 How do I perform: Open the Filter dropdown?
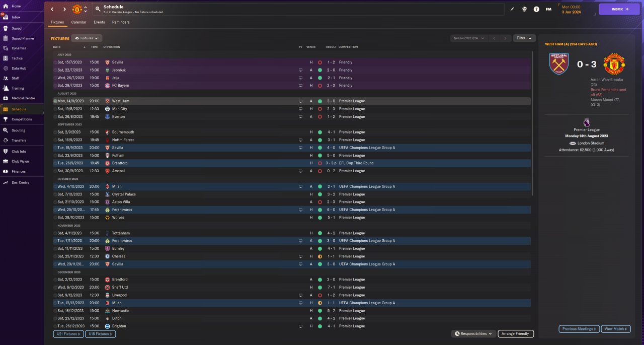pyautogui.click(x=524, y=38)
